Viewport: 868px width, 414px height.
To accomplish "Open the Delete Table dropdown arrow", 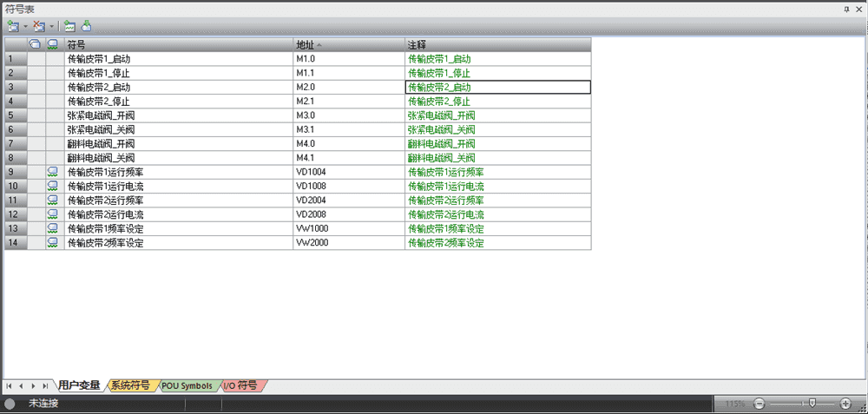I will pyautogui.click(x=52, y=27).
